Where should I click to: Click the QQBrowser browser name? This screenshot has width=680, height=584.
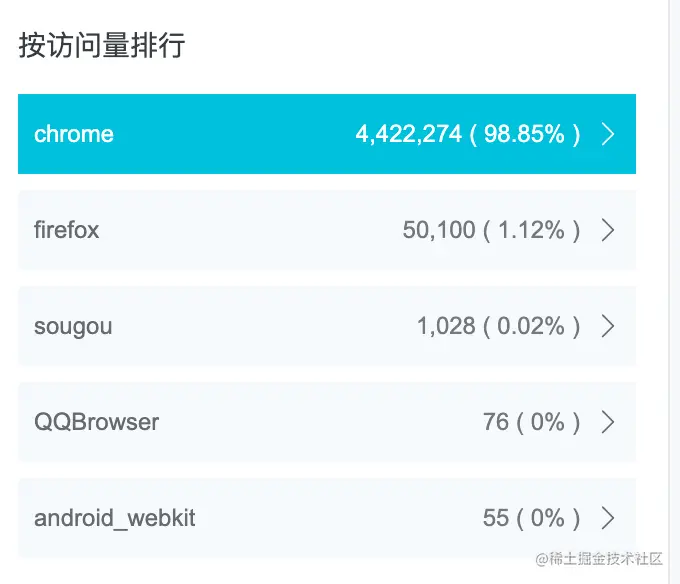(96, 422)
